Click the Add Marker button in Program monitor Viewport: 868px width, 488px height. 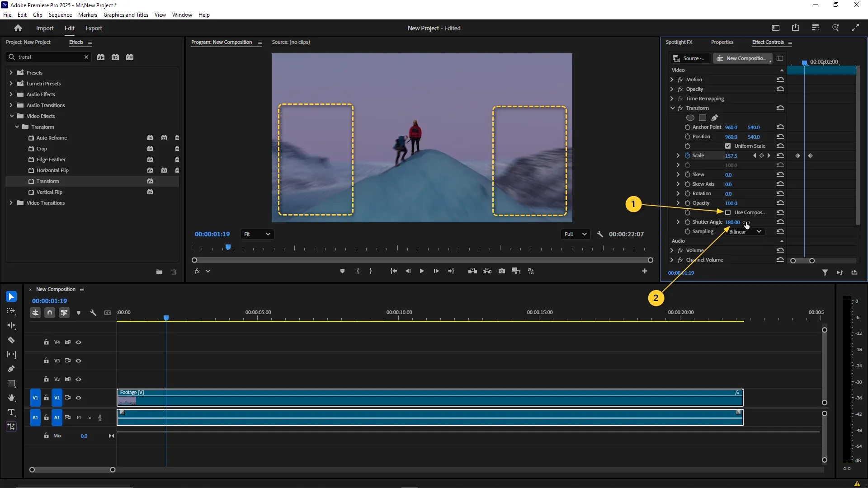click(342, 271)
